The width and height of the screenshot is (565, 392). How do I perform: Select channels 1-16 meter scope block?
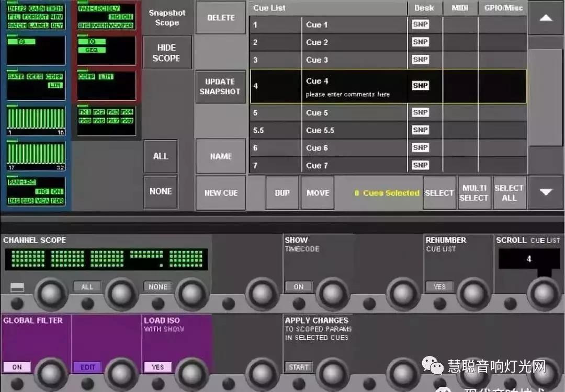[36, 121]
